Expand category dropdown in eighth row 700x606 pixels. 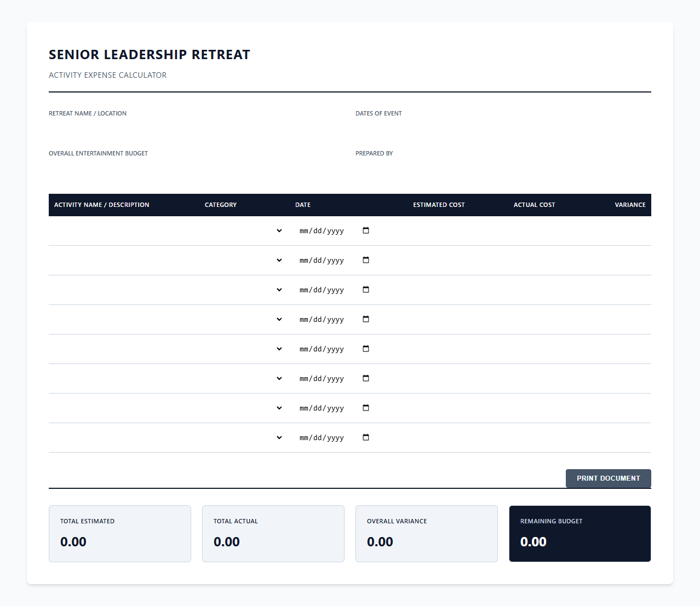tap(244, 438)
